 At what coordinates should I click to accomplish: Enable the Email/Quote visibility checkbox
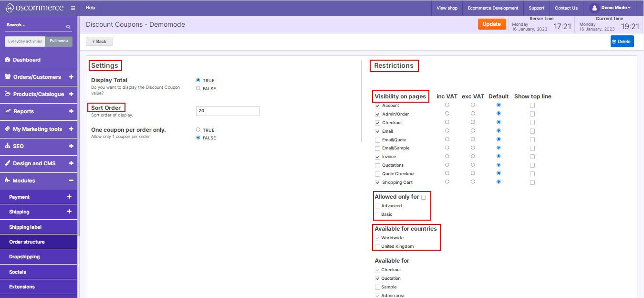pos(378,140)
